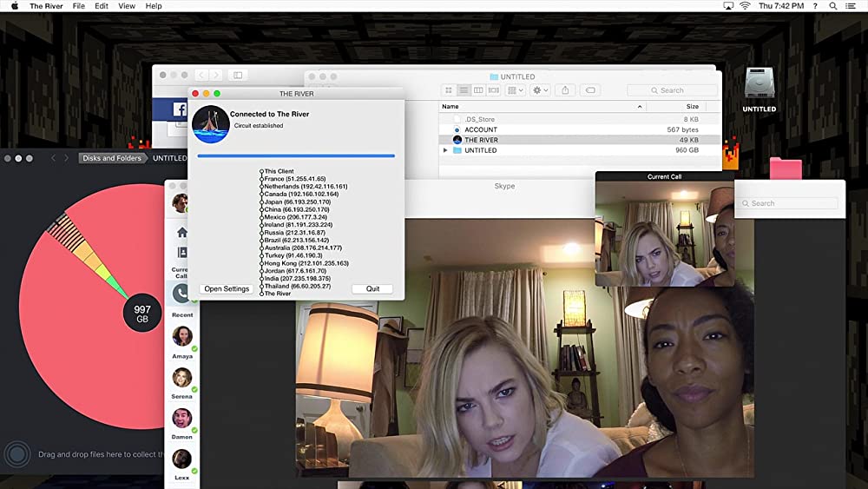The height and width of the screenshot is (489, 868).
Task: Open Amaya's contact avatar
Action: click(181, 336)
